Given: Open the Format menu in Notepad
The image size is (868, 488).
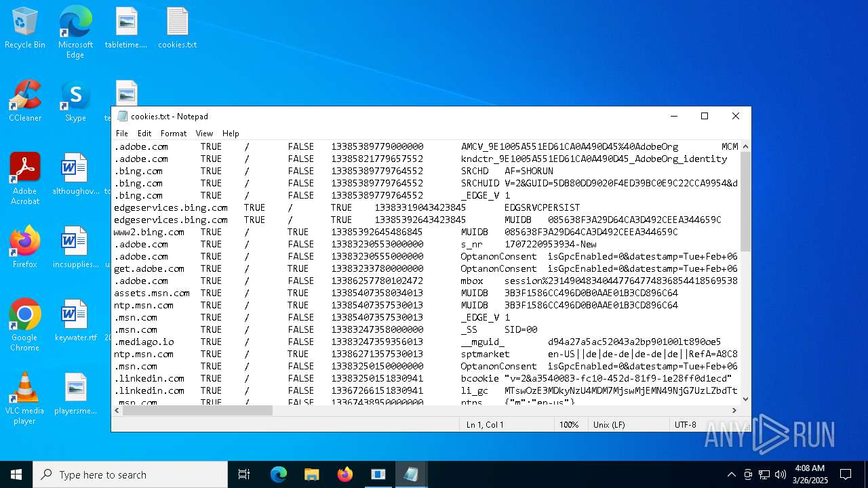Looking at the screenshot, I should tap(174, 134).
